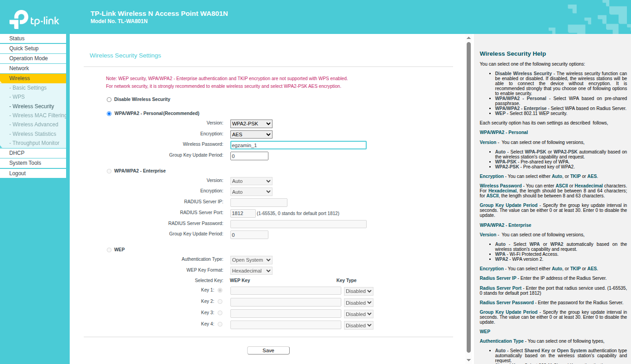
Task: Click Logout in the sidebar
Action: click(33, 173)
